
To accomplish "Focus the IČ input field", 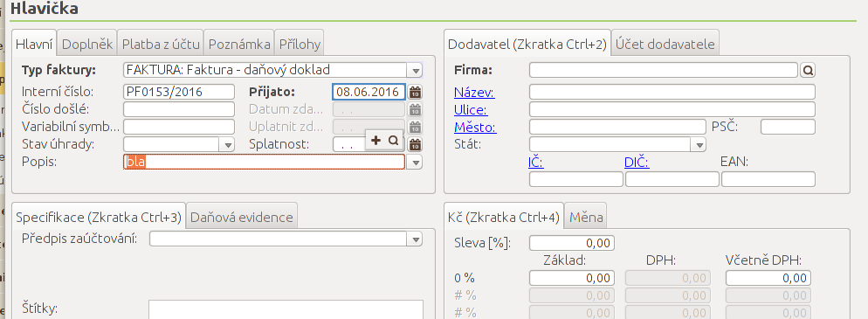I will coord(576,179).
